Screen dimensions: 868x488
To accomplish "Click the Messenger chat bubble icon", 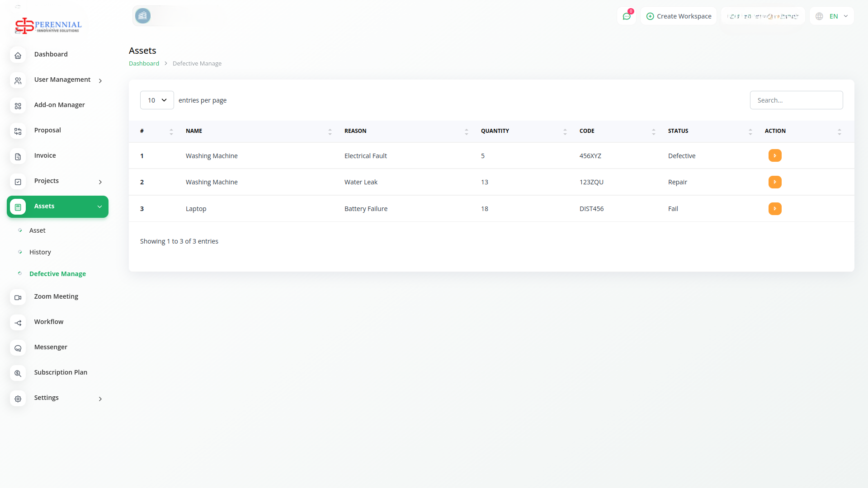I will click(x=18, y=348).
